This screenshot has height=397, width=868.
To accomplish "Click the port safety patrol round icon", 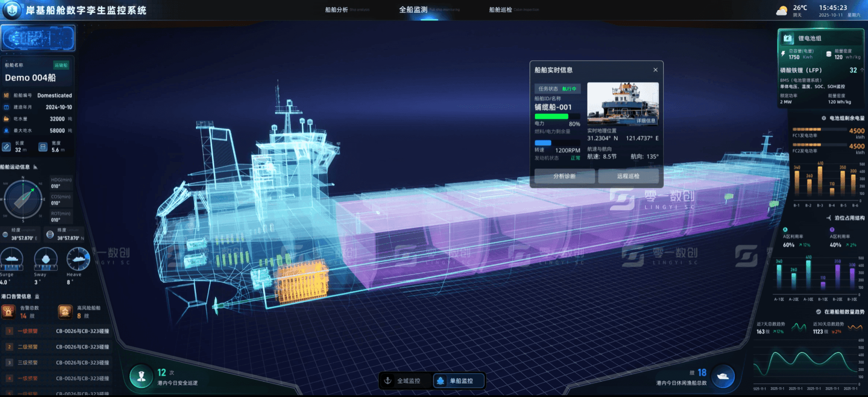I will pyautogui.click(x=141, y=377).
